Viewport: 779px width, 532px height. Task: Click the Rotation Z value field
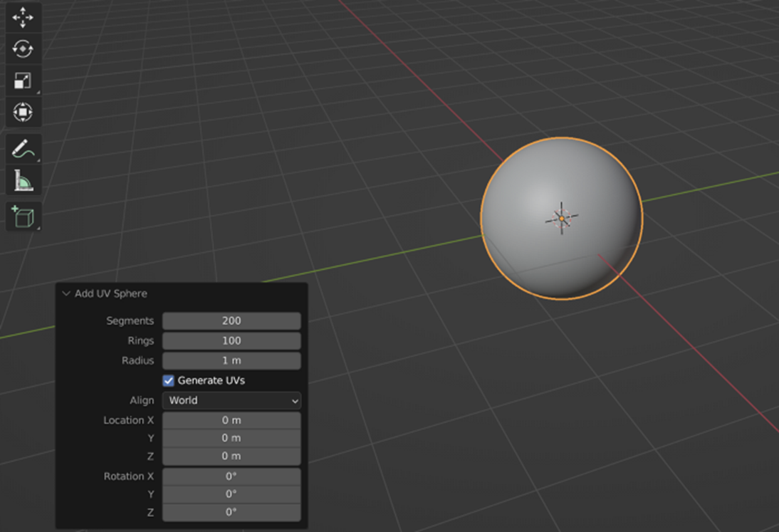[x=231, y=512]
